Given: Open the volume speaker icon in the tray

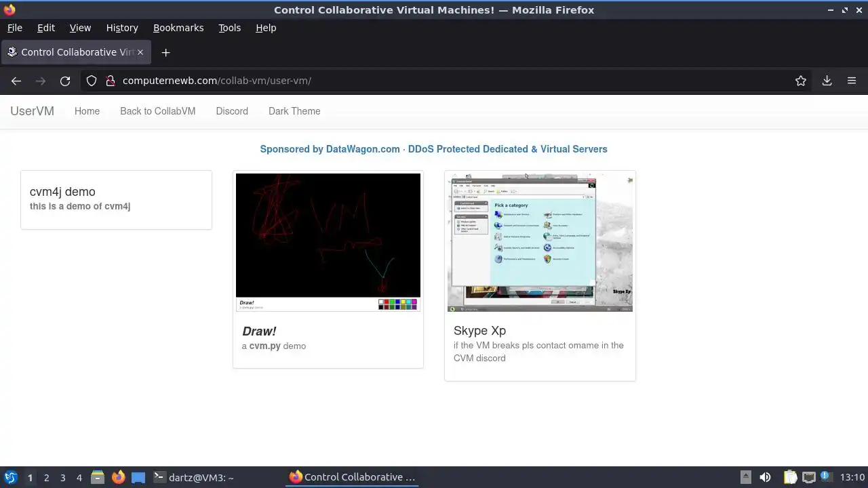Looking at the screenshot, I should [765, 477].
